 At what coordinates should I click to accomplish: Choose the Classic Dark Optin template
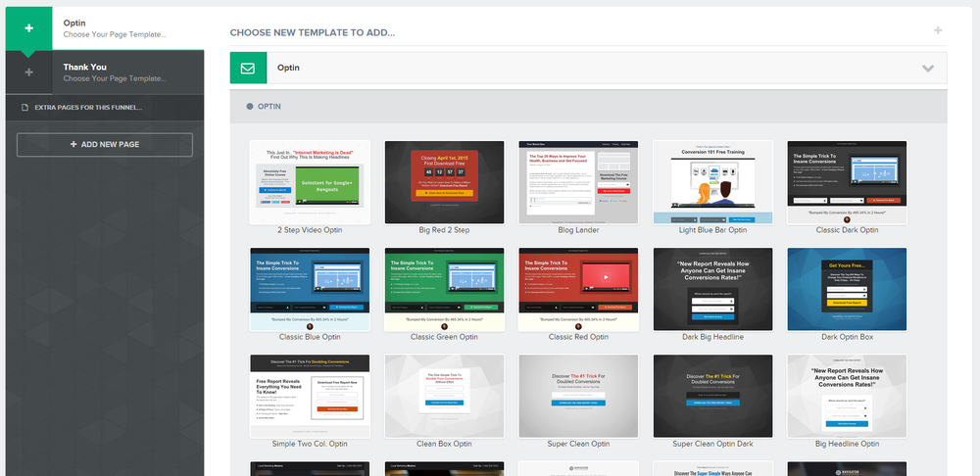(x=847, y=182)
